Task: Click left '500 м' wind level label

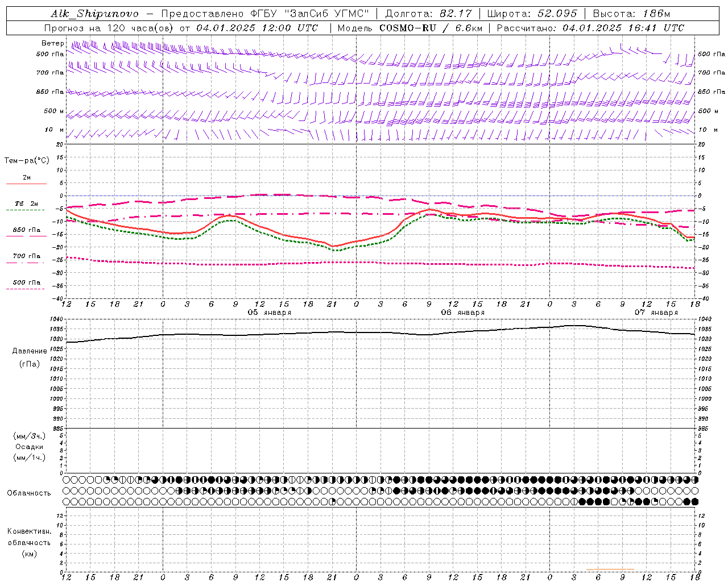Action: (54, 111)
